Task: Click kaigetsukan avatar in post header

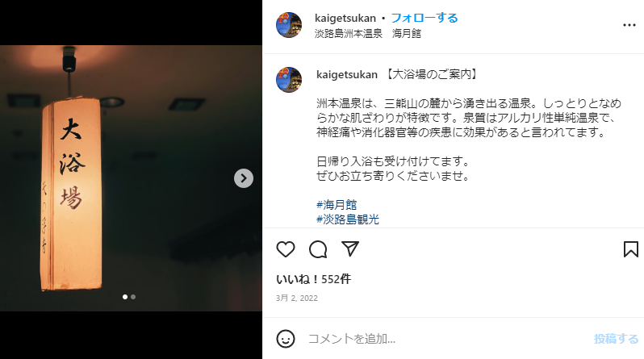Action: [x=289, y=25]
